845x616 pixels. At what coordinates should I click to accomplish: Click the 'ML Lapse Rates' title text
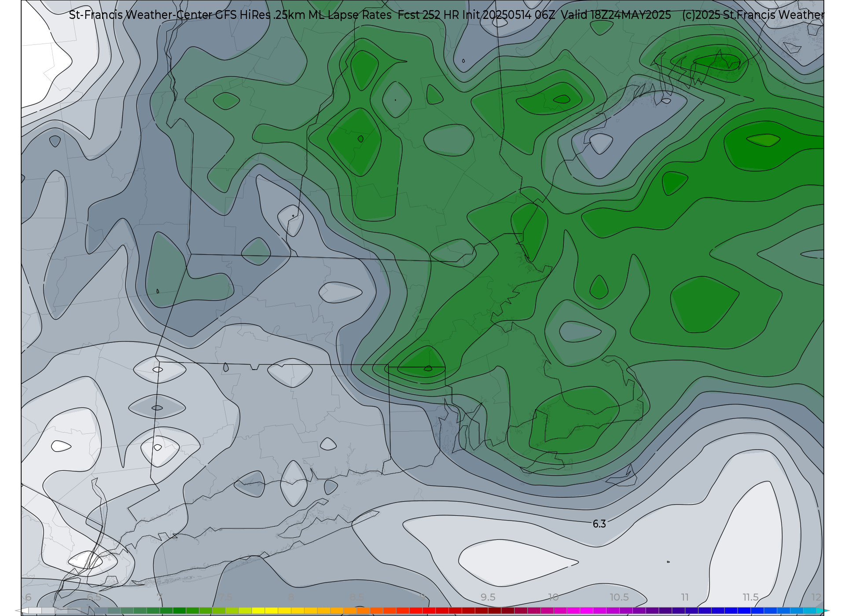coord(350,15)
